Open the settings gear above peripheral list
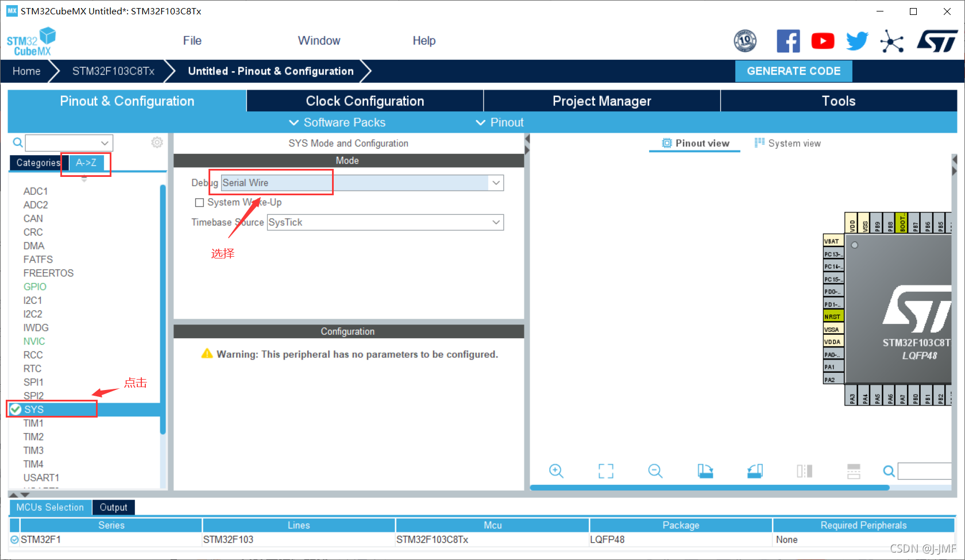The width and height of the screenshot is (965, 560). (x=157, y=142)
